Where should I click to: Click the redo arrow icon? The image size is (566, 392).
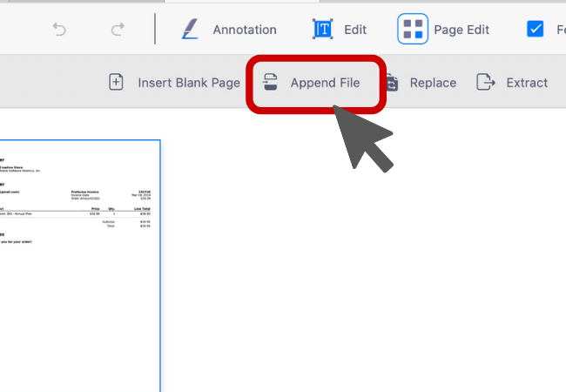pyautogui.click(x=118, y=30)
